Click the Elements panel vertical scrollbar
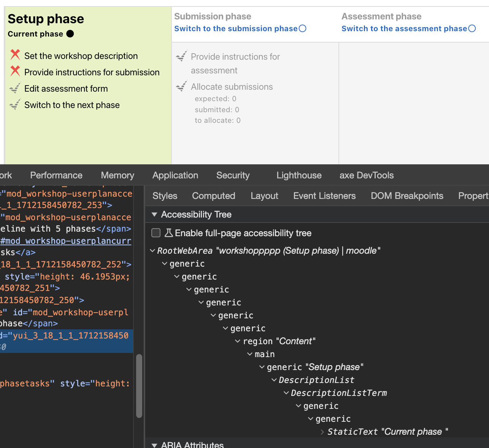The width and height of the screenshot is (489, 448). pos(139,386)
